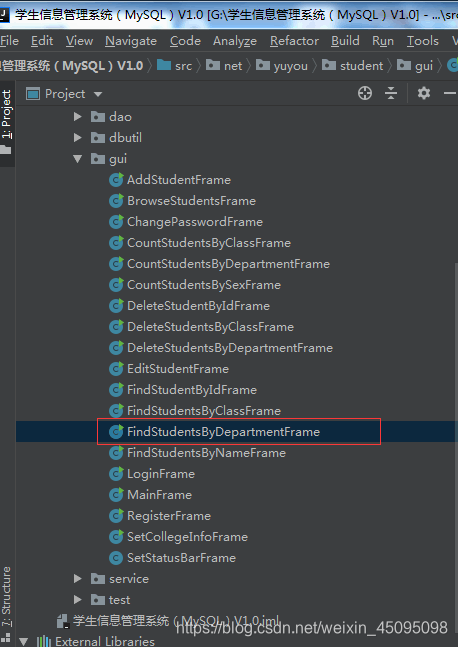
Task: Select FindStudentsByNameFrame in tree
Action: click(x=206, y=453)
